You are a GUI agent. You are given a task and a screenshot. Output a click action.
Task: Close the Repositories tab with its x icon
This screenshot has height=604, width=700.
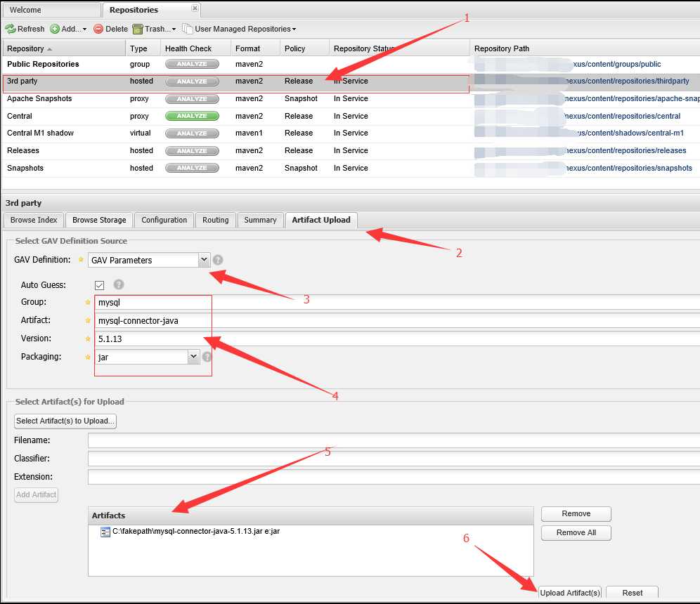[195, 8]
